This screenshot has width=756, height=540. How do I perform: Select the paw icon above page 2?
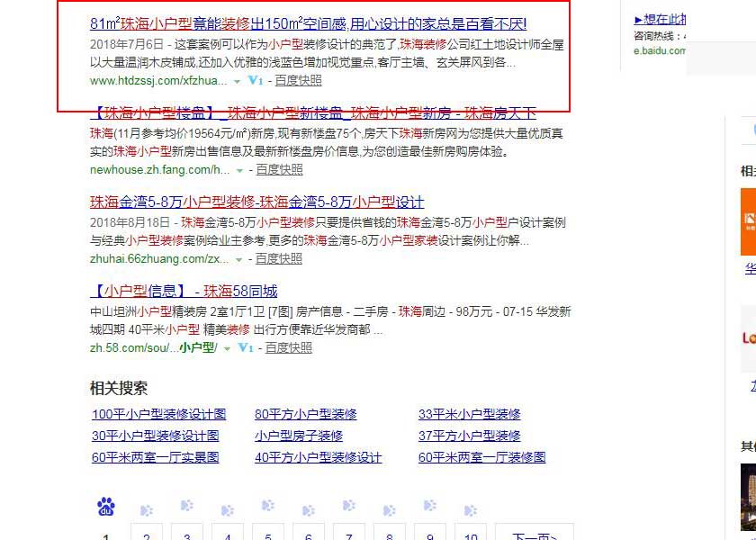pyautogui.click(x=147, y=510)
